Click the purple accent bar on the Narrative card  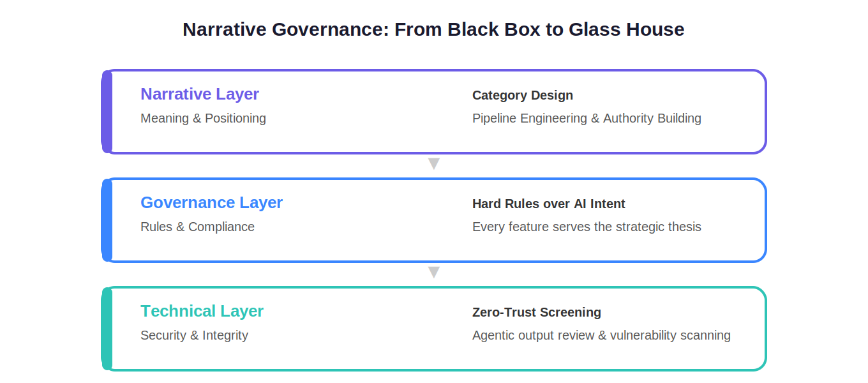point(107,112)
